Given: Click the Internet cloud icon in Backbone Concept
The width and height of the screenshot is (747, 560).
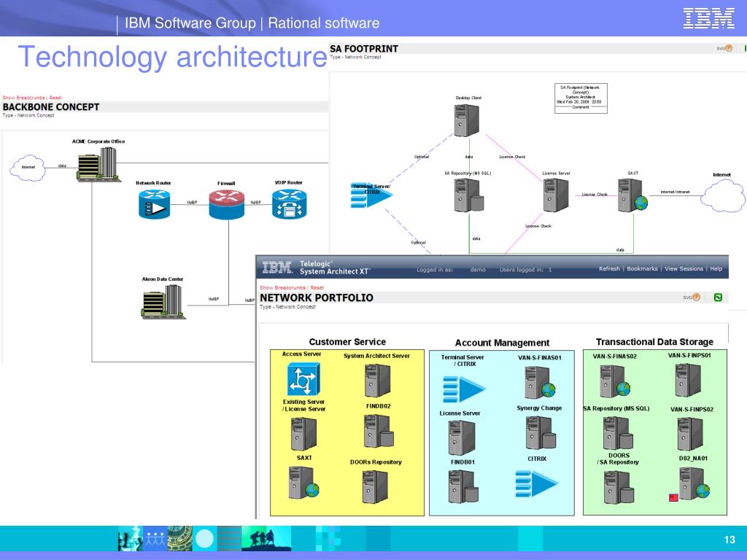Looking at the screenshot, I should point(28,168).
